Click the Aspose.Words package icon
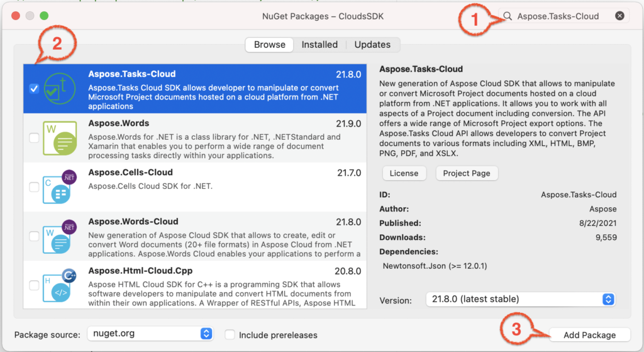644x352 pixels. [60, 138]
